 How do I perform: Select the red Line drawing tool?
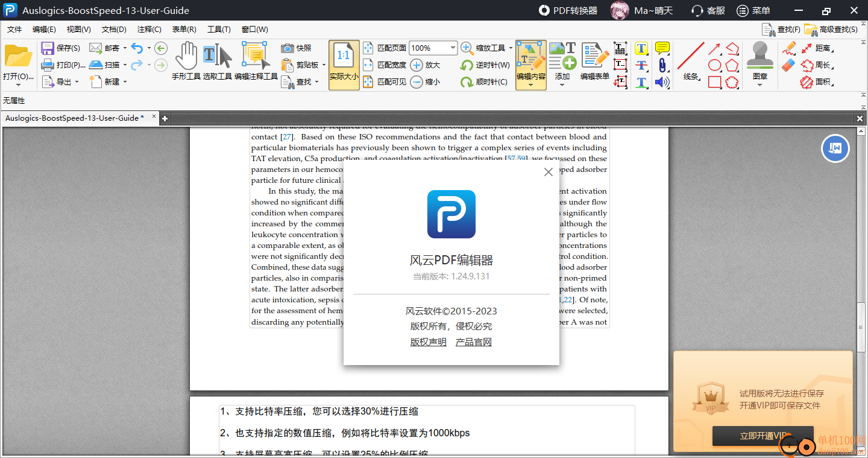pyautogui.click(x=691, y=56)
